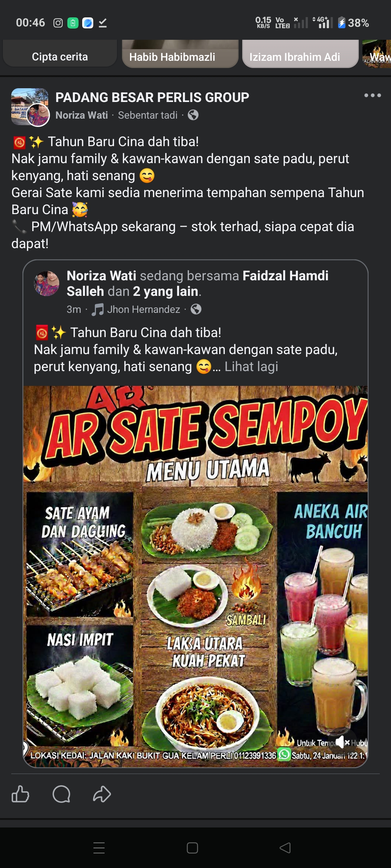Tap the globe privacy icon beside Sebentar tadi
The height and width of the screenshot is (868, 391).
[x=193, y=115]
